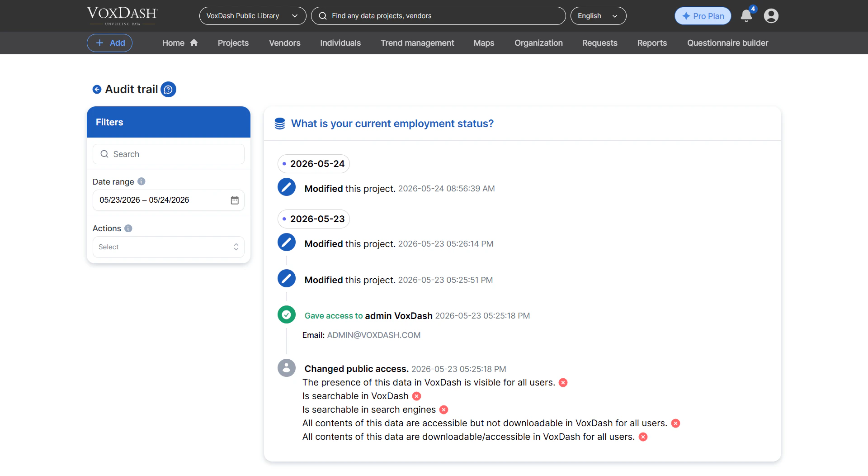The width and height of the screenshot is (868, 476).
Task: Click the ADMIN@VOXDASH.COM email link
Action: [x=374, y=335]
